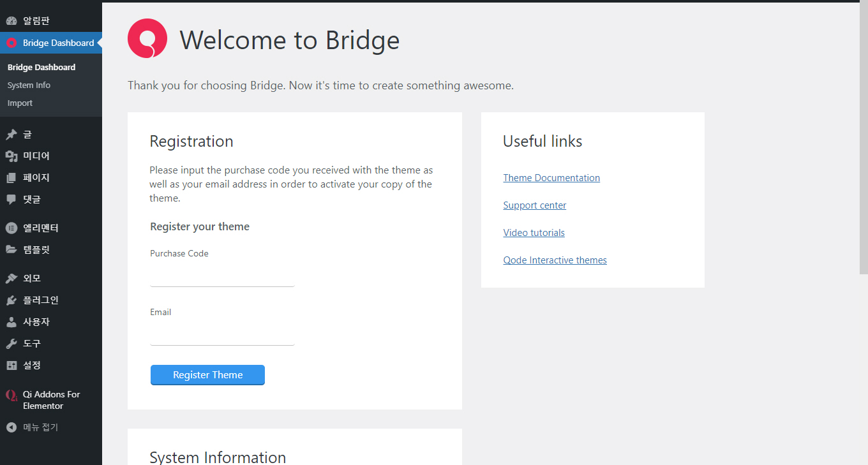Focus the Email input field
This screenshot has height=465, width=868.
pos(222,334)
